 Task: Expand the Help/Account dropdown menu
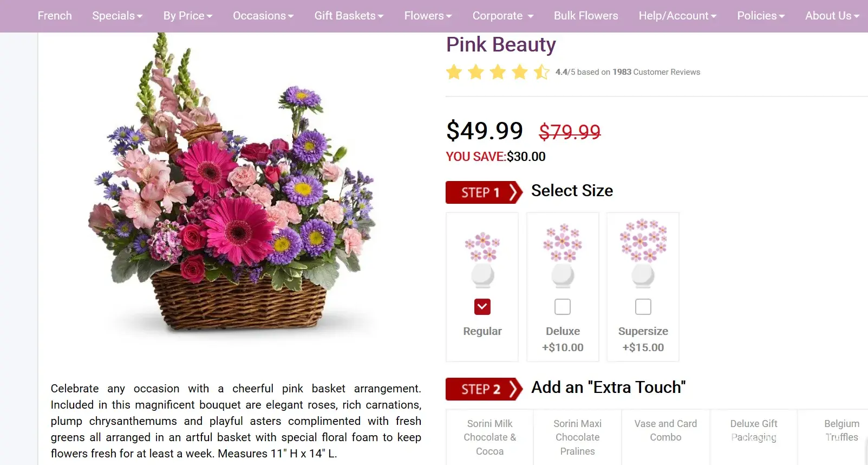click(x=677, y=16)
